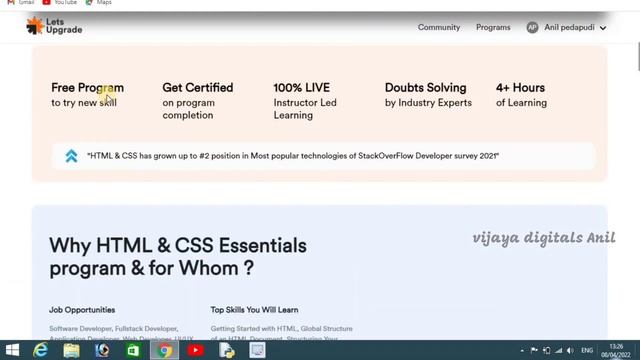Image resolution: width=640 pixels, height=360 pixels.
Task: Click the Gmail bookmark in bookmarks bar
Action: tap(21, 2)
